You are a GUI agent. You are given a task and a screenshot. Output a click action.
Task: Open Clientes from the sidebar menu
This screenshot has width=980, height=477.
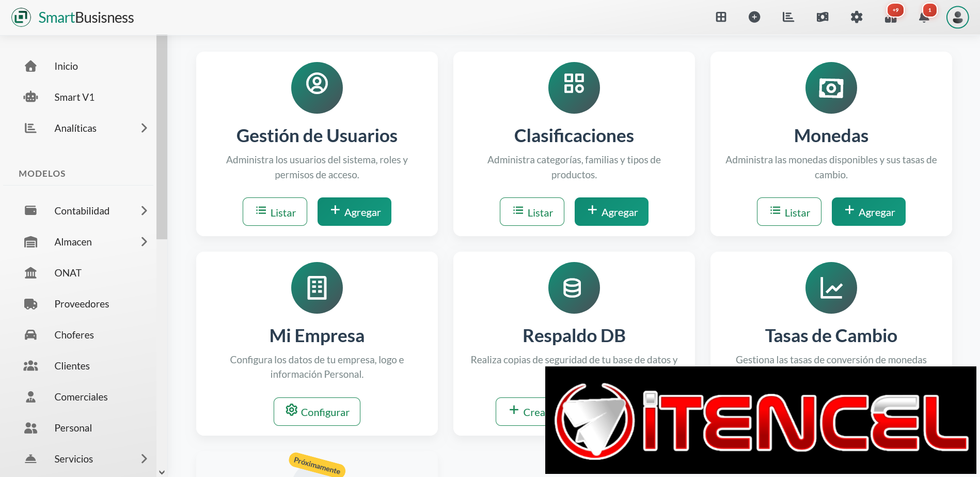(x=72, y=365)
